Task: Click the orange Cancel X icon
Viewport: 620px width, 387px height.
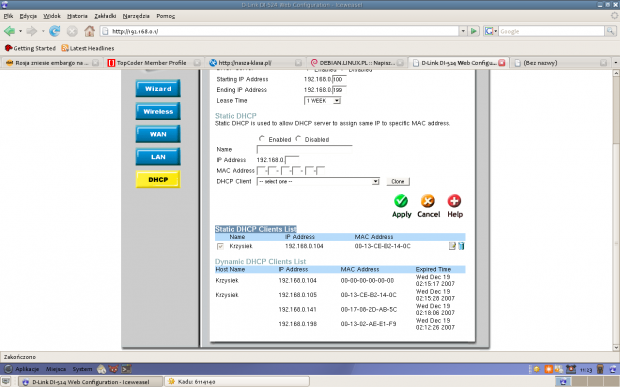Action: (x=428, y=201)
